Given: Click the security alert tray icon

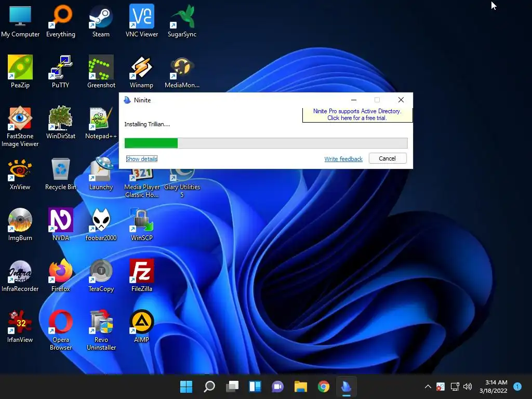Looking at the screenshot, I should click(x=441, y=387).
